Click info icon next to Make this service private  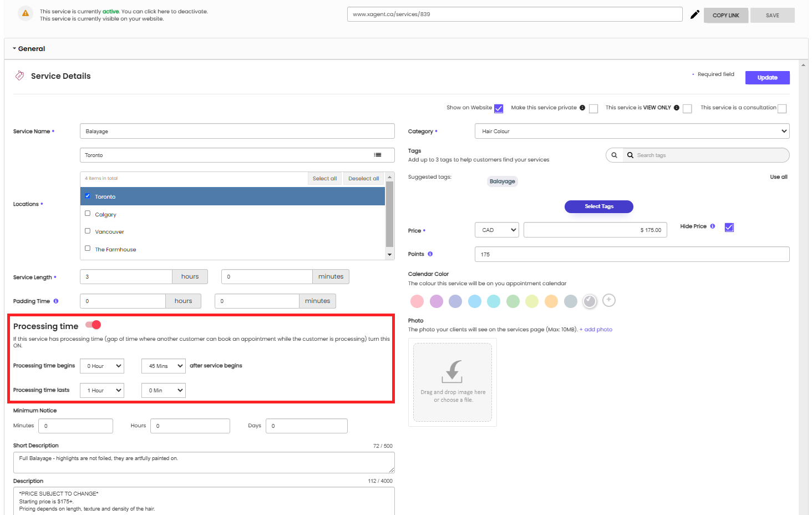pyautogui.click(x=582, y=108)
